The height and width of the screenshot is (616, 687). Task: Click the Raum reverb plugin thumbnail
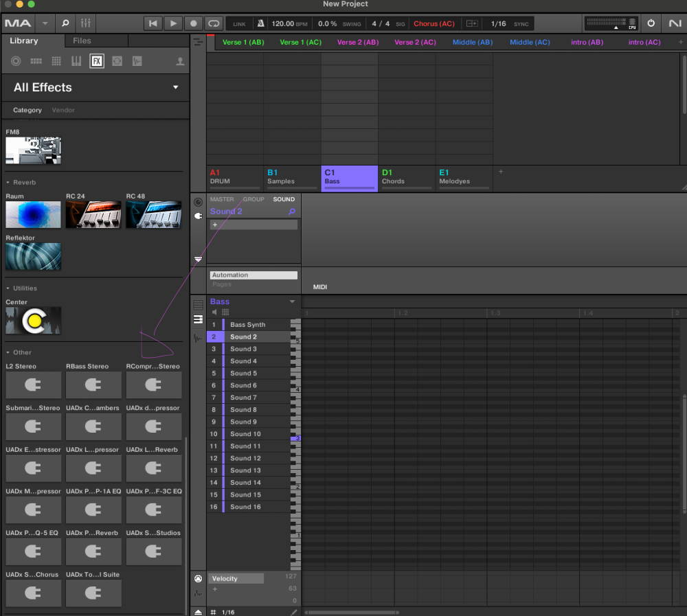pyautogui.click(x=33, y=214)
